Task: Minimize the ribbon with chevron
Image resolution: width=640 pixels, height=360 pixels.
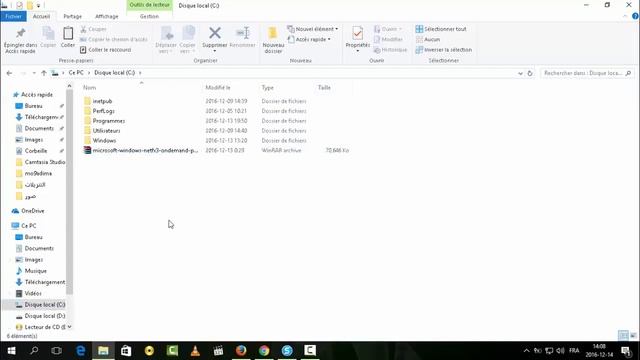Action: click(625, 16)
